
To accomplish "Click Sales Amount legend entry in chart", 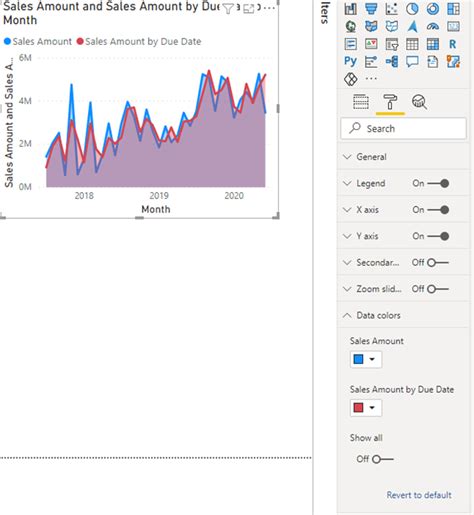I will [x=38, y=42].
